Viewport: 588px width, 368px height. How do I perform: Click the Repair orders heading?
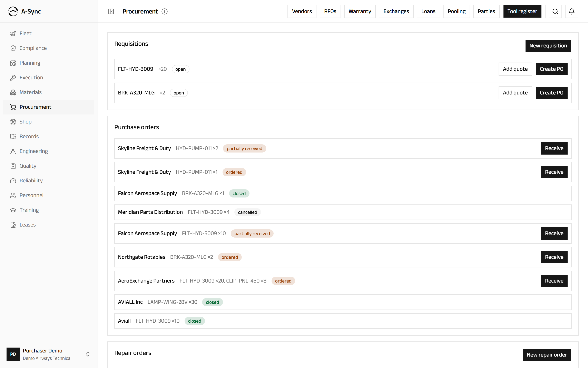pyautogui.click(x=133, y=353)
